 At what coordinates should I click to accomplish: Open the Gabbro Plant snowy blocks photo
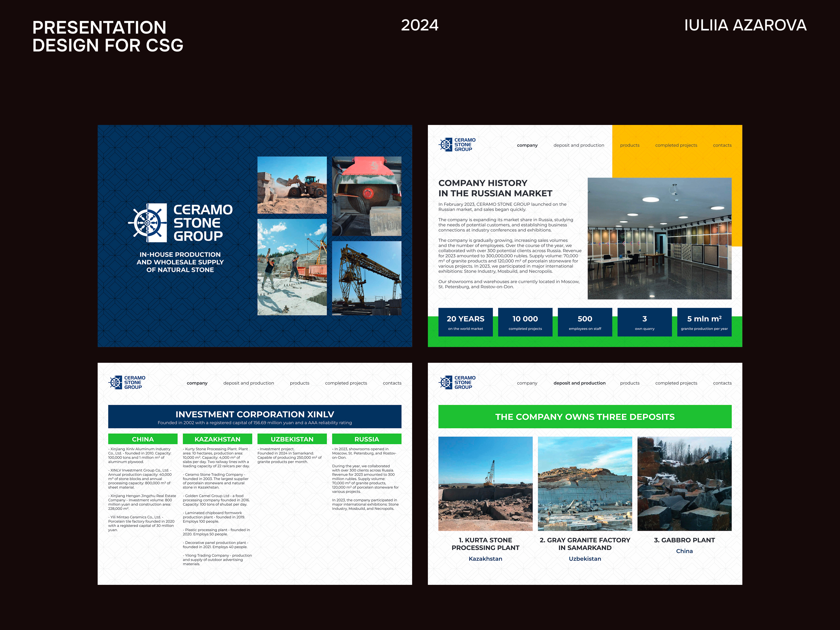684,484
